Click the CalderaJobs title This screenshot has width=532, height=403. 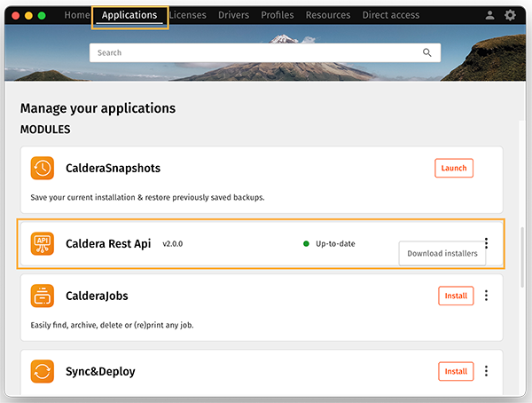click(97, 296)
